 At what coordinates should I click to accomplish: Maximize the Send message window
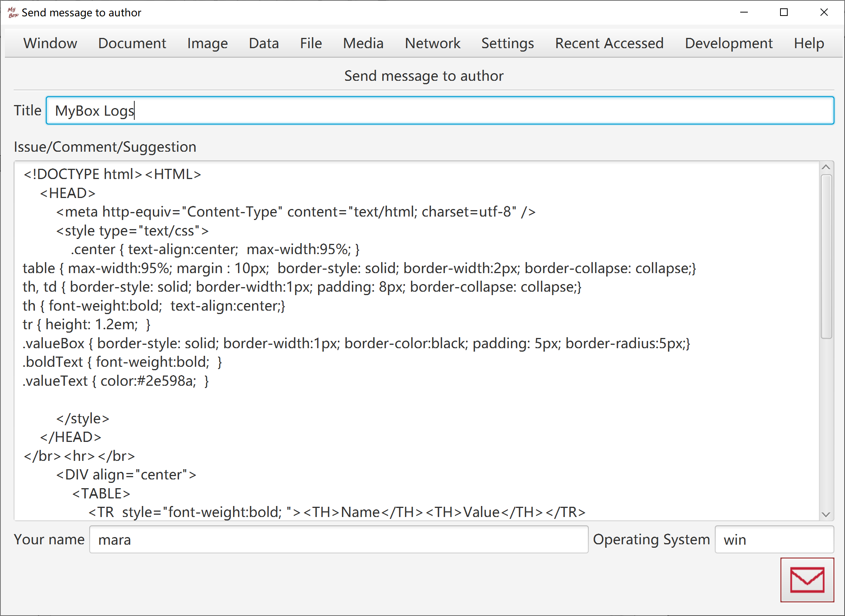pyautogui.click(x=784, y=13)
